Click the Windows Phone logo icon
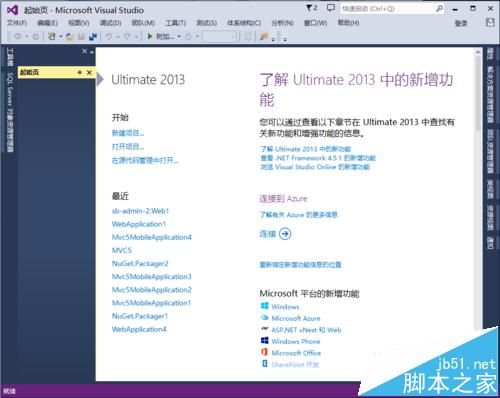This screenshot has width=500, height=398. 265,340
